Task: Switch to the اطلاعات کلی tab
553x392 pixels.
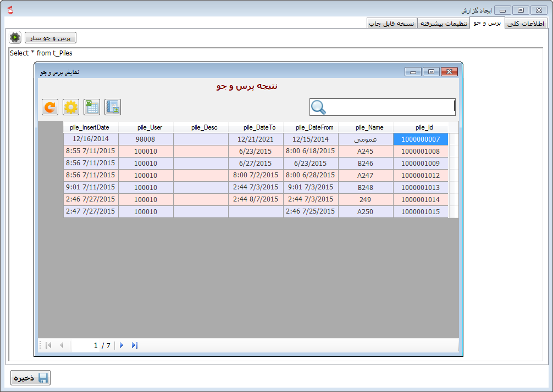Action: [526, 23]
